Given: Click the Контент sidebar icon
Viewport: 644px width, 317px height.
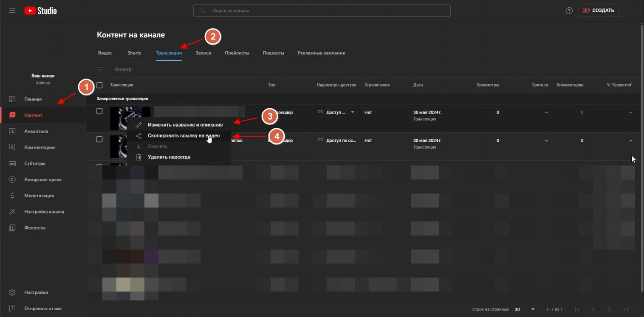Looking at the screenshot, I should (12, 115).
